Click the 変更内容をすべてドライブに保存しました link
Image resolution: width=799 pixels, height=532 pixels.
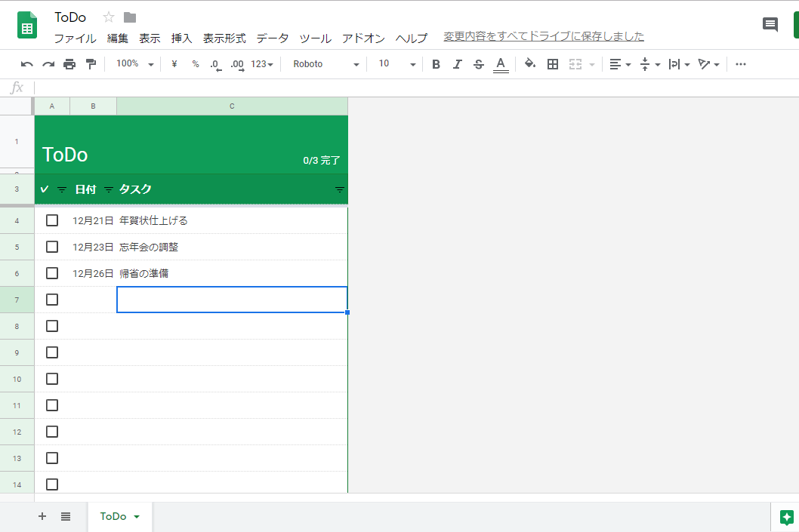pyautogui.click(x=544, y=36)
